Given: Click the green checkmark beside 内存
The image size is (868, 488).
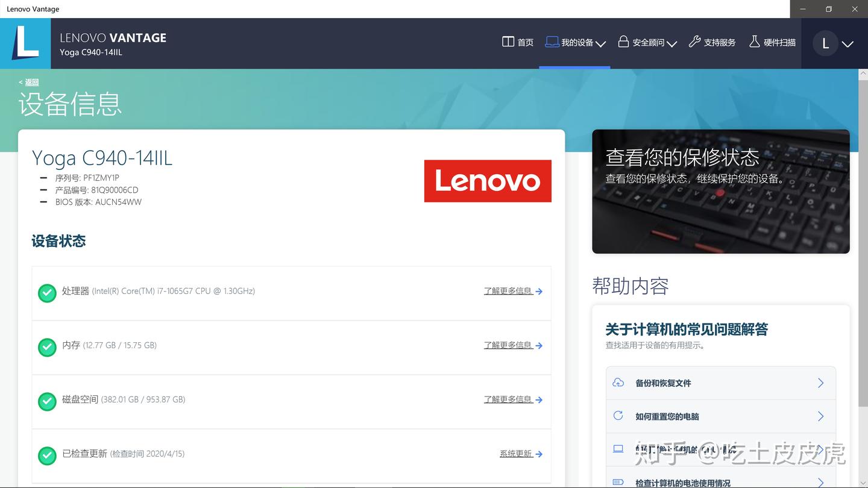Looking at the screenshot, I should pos(47,347).
